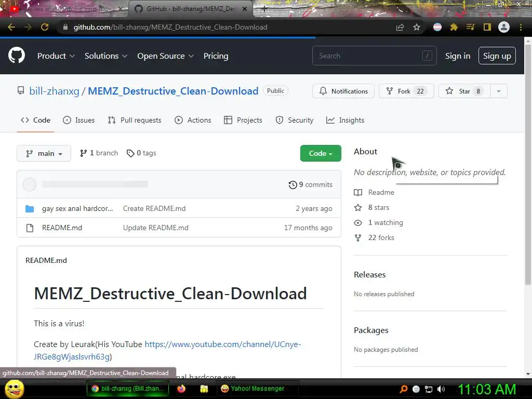This screenshot has width=532, height=399.
Task: Open the Chrome three-dot menu
Action: [521, 27]
